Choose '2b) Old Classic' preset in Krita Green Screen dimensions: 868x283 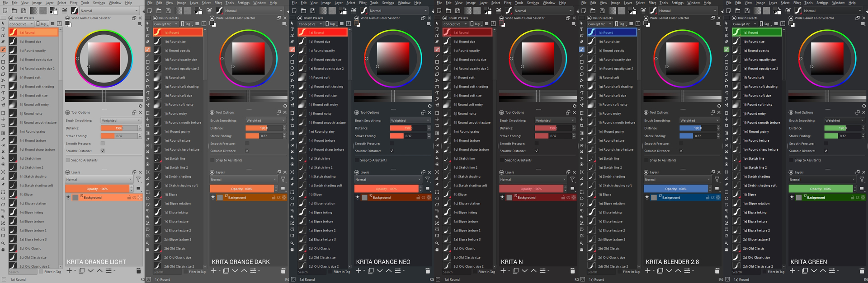tap(754, 249)
